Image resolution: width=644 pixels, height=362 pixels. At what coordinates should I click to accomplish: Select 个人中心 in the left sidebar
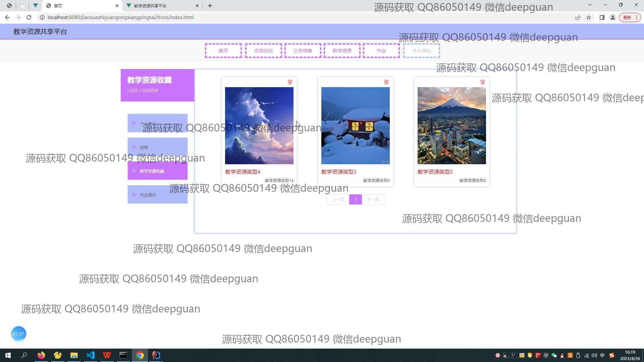157,123
